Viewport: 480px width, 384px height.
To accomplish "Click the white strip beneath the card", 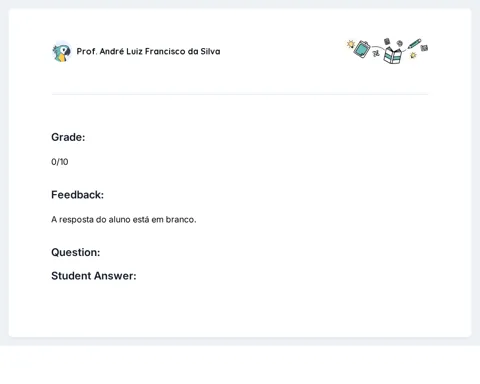I will (x=240, y=365).
